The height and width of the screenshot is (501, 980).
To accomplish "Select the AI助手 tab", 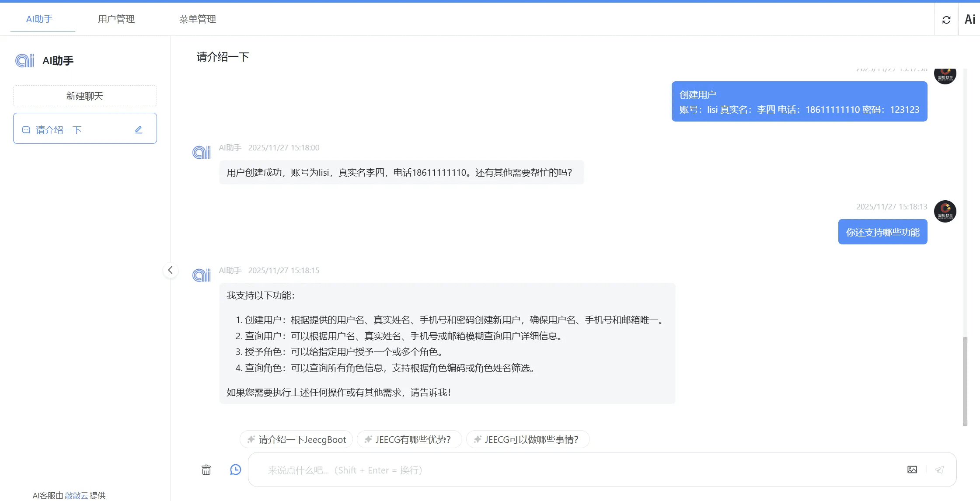I will (39, 19).
